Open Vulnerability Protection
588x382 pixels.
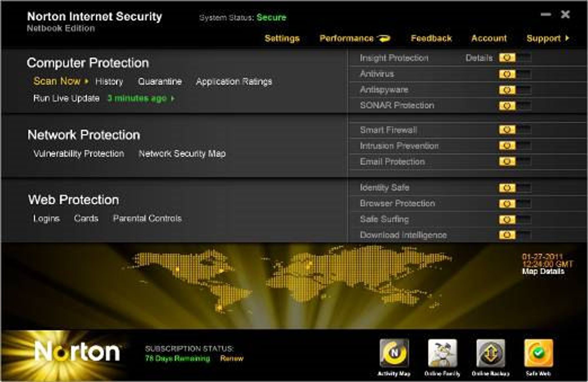[x=78, y=154]
